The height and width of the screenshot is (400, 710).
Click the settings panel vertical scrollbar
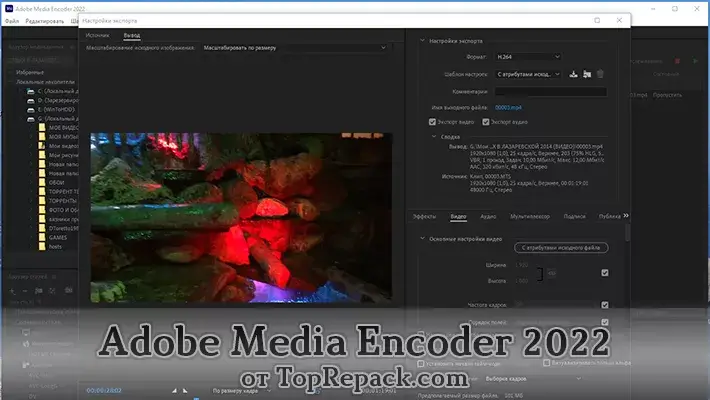coord(627,232)
